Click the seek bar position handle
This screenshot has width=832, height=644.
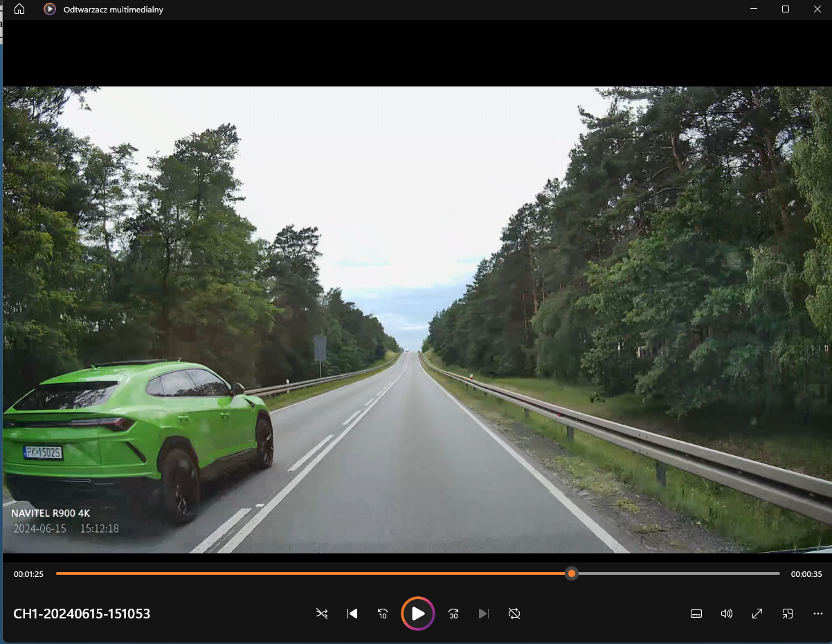[x=571, y=573]
